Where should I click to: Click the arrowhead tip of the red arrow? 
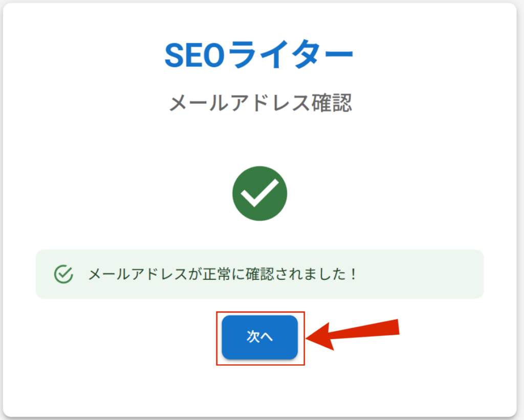point(309,339)
